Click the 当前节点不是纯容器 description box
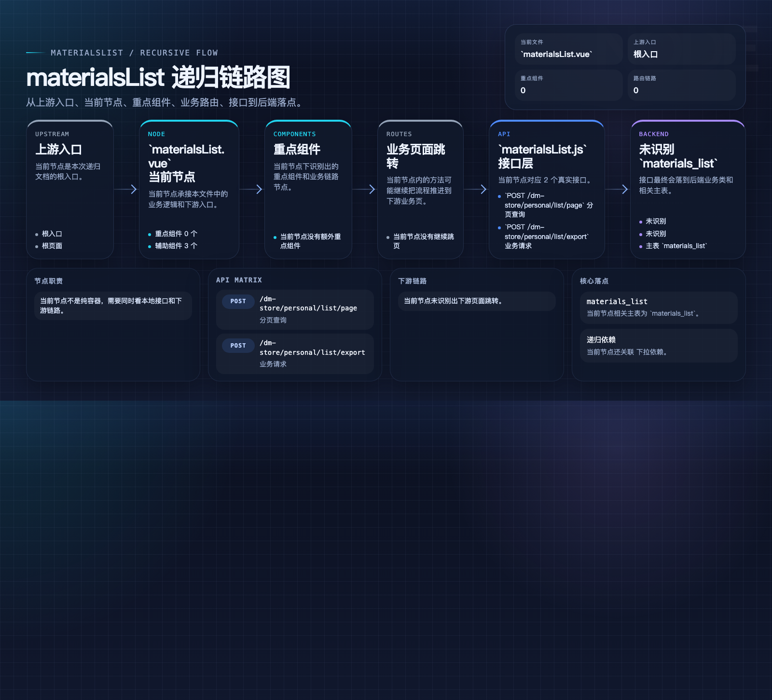Viewport: 772px width, 700px height. tap(113, 306)
